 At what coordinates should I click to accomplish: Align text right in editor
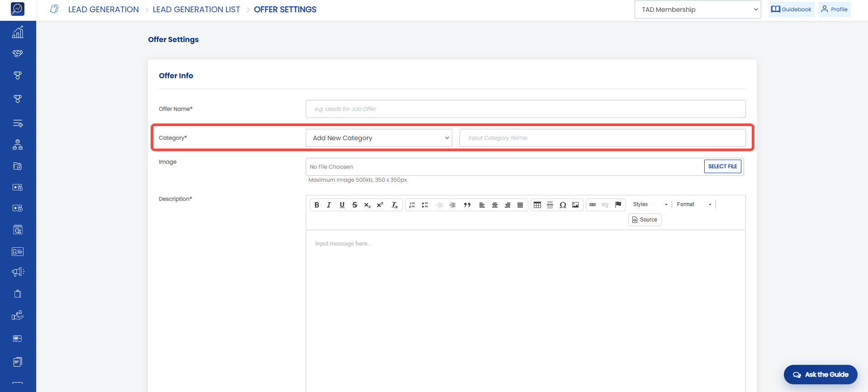tap(508, 205)
